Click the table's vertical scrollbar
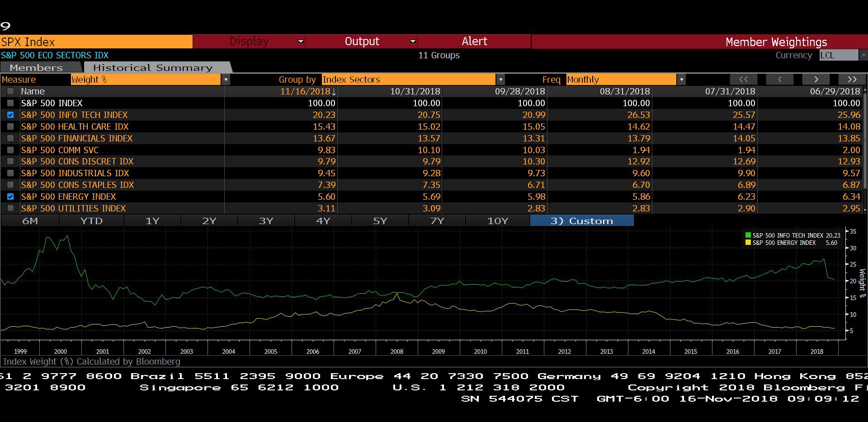Image resolution: width=868 pixels, height=422 pixels. pyautogui.click(x=865, y=140)
